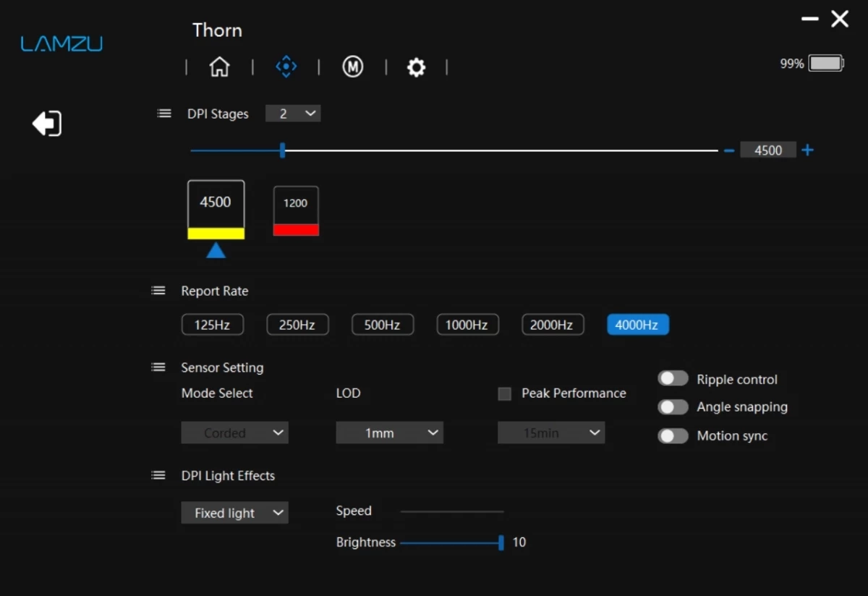
Task: Open the Fixed light effect dropdown
Action: (234, 513)
